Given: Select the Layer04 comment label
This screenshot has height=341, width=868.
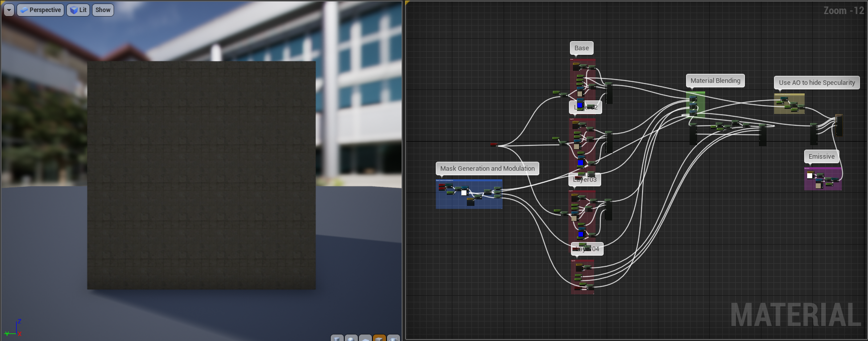Looking at the screenshot, I should (x=587, y=249).
